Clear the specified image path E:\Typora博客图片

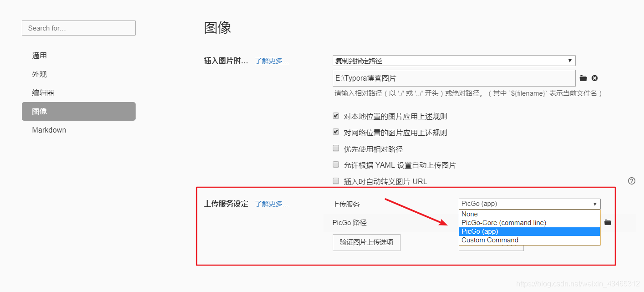[x=595, y=78]
